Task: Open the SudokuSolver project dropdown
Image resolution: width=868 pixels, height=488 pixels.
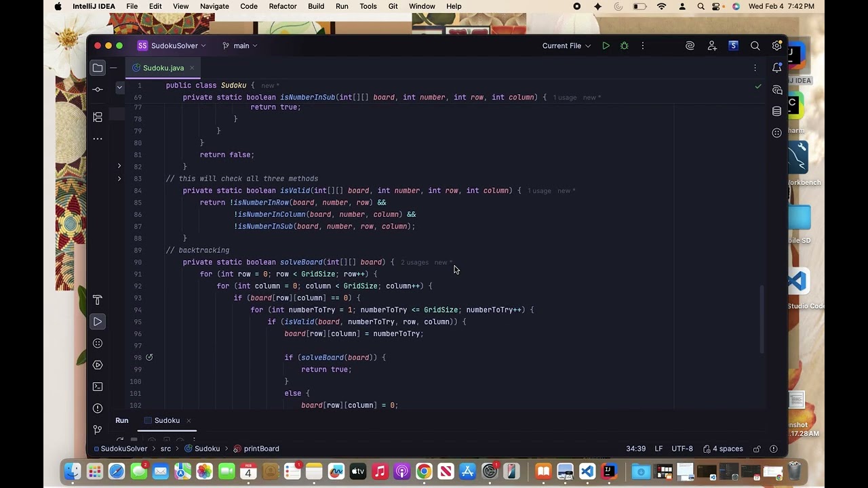Action: coord(172,46)
